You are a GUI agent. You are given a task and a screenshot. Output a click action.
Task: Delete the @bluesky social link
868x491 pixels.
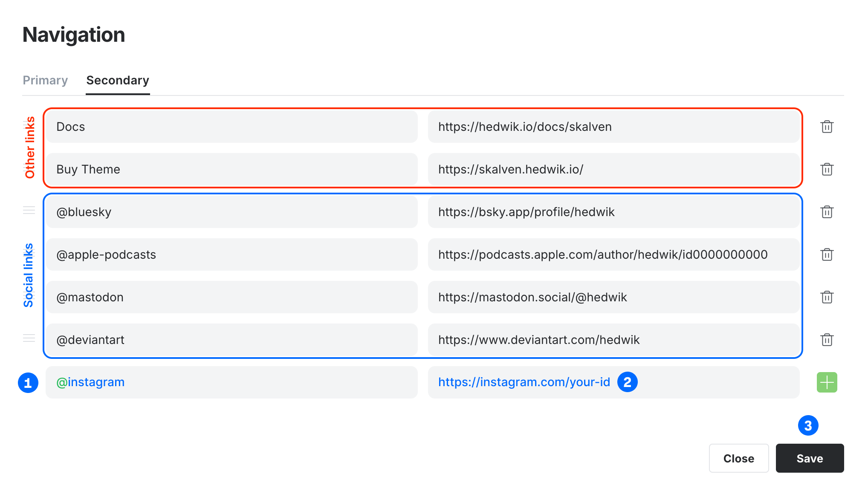(827, 212)
